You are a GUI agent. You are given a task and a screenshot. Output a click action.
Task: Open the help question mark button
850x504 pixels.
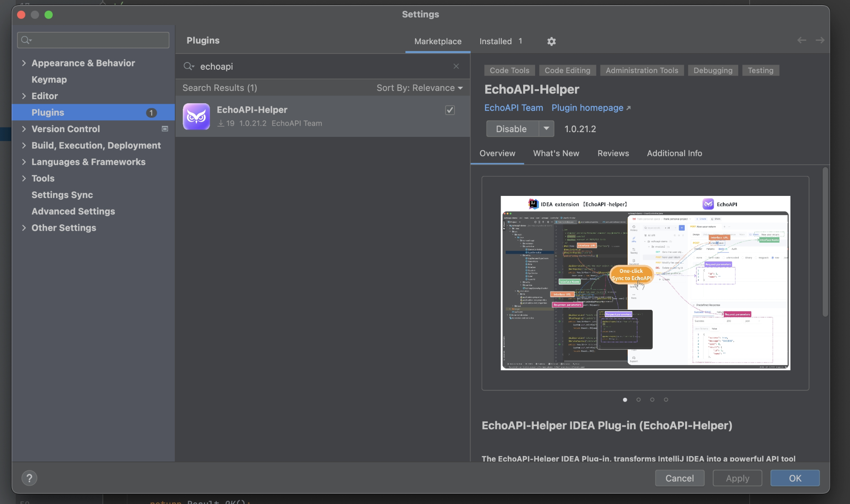coord(29,478)
